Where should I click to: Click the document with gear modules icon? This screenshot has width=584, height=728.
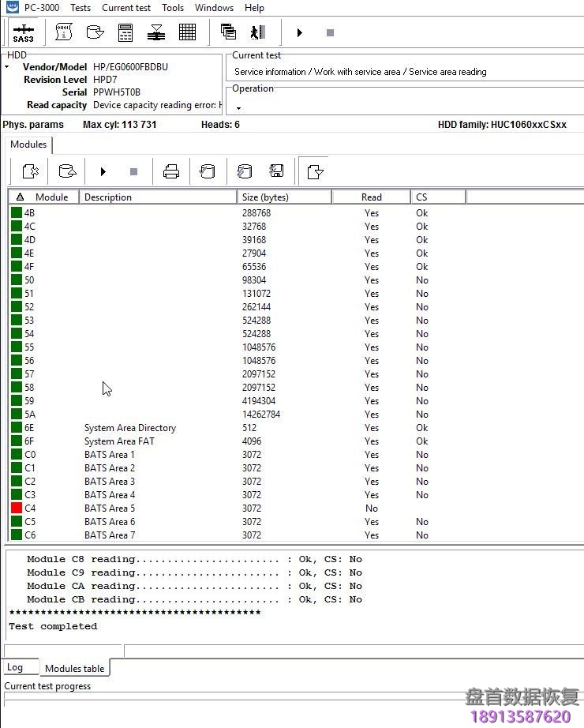[31, 171]
